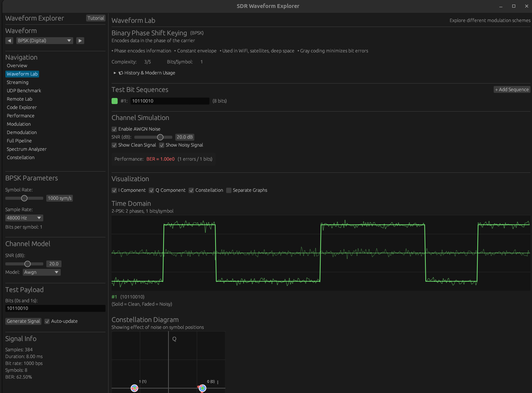The image size is (532, 393).
Task: Open the Constellation navigation item
Action: point(20,158)
